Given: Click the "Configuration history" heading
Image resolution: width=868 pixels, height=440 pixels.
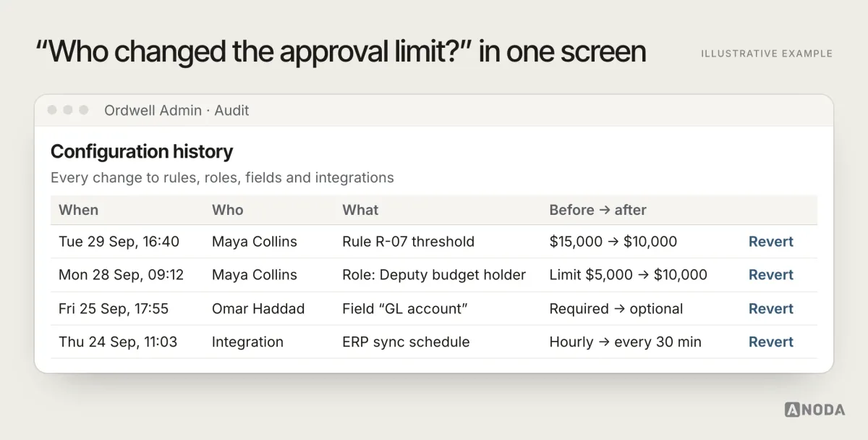Looking at the screenshot, I should click(142, 152).
